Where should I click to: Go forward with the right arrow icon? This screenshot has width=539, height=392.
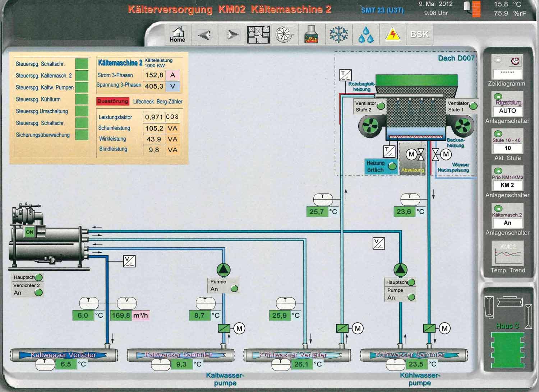[232, 35]
